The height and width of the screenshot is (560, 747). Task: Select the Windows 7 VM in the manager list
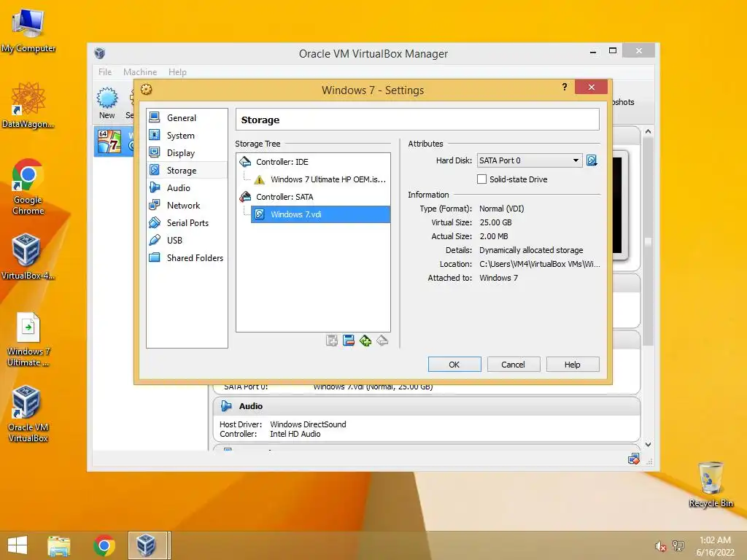[x=115, y=141]
